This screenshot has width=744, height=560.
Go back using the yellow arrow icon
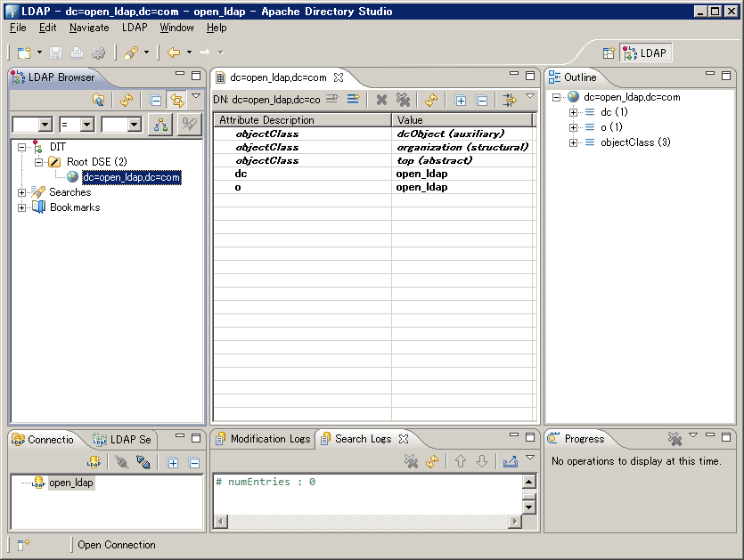pyautogui.click(x=174, y=53)
